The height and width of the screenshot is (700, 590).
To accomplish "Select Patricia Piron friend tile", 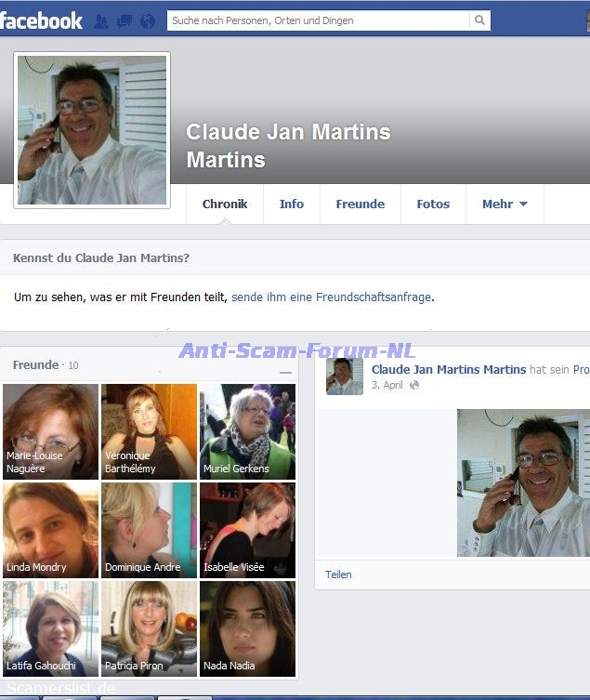I will [x=149, y=628].
